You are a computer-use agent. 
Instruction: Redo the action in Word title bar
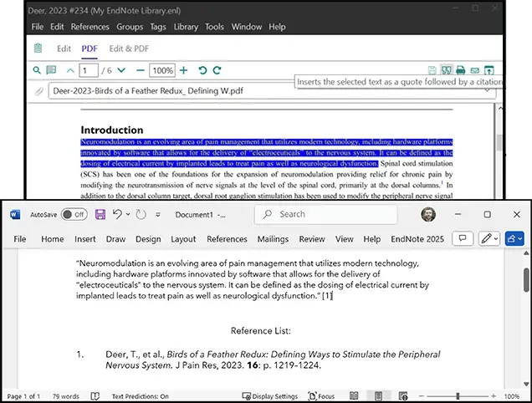(141, 214)
